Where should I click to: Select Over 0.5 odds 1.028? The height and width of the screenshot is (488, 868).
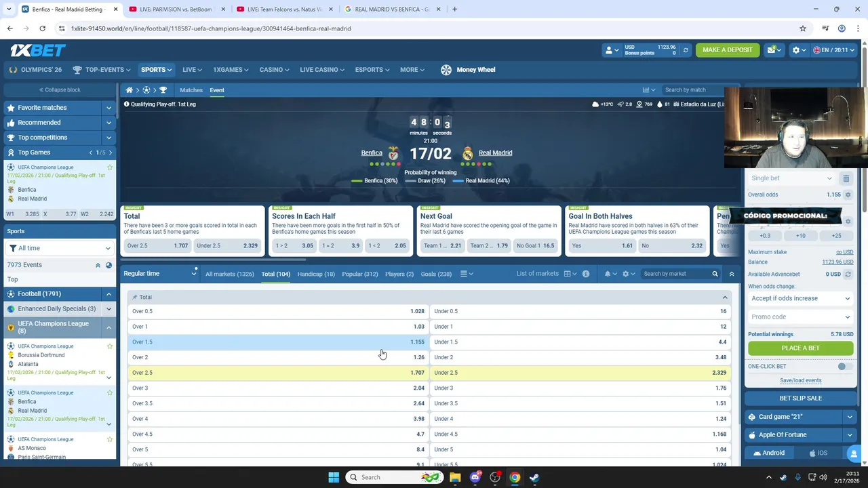pos(278,311)
